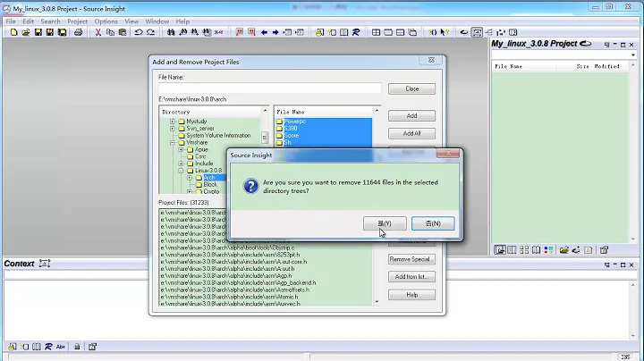Click the Go Forward blue arrow
The height and width of the screenshot is (361, 644).
(x=275, y=32)
